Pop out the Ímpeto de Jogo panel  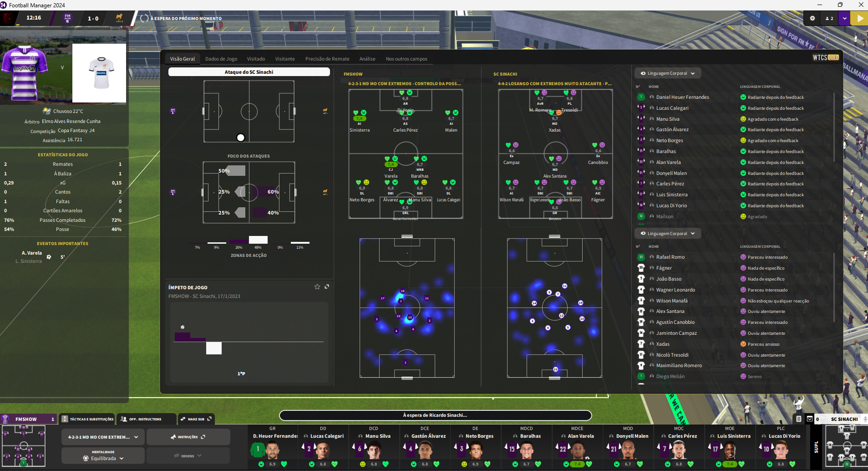(327, 287)
